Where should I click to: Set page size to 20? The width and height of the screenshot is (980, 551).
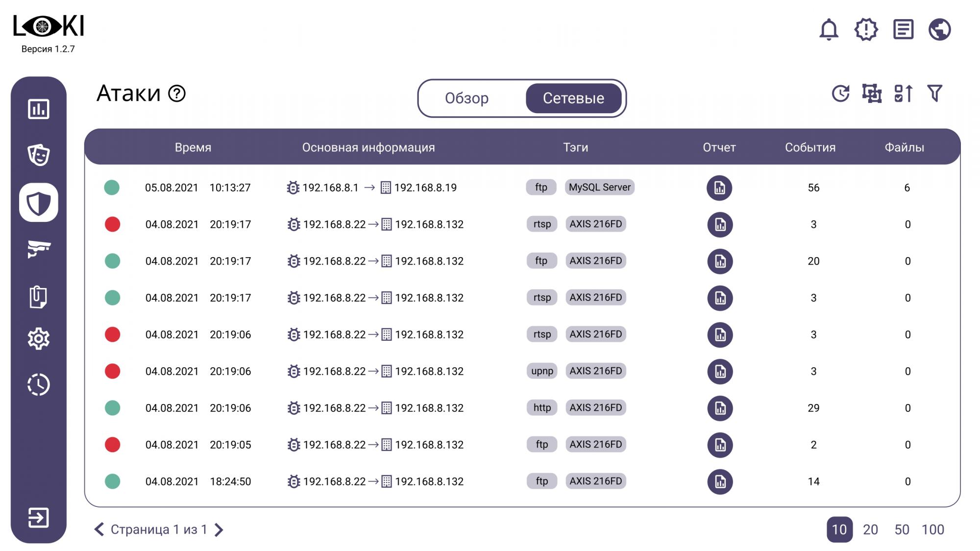click(x=870, y=529)
